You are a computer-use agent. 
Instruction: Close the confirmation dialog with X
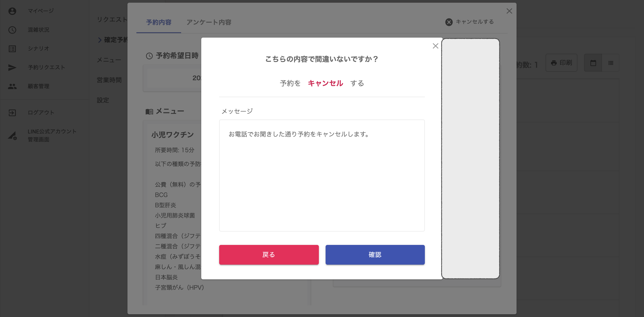[435, 46]
